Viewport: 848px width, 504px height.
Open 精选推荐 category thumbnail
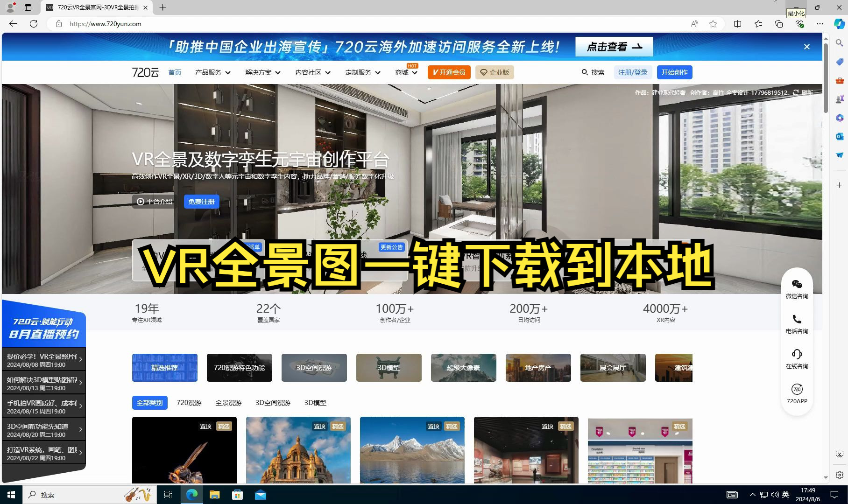click(165, 368)
